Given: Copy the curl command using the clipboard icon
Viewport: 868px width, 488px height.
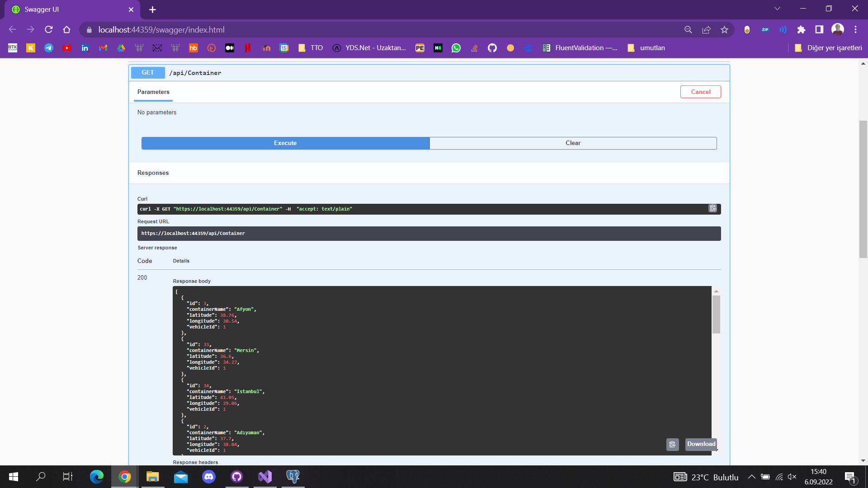Looking at the screenshot, I should tap(712, 209).
